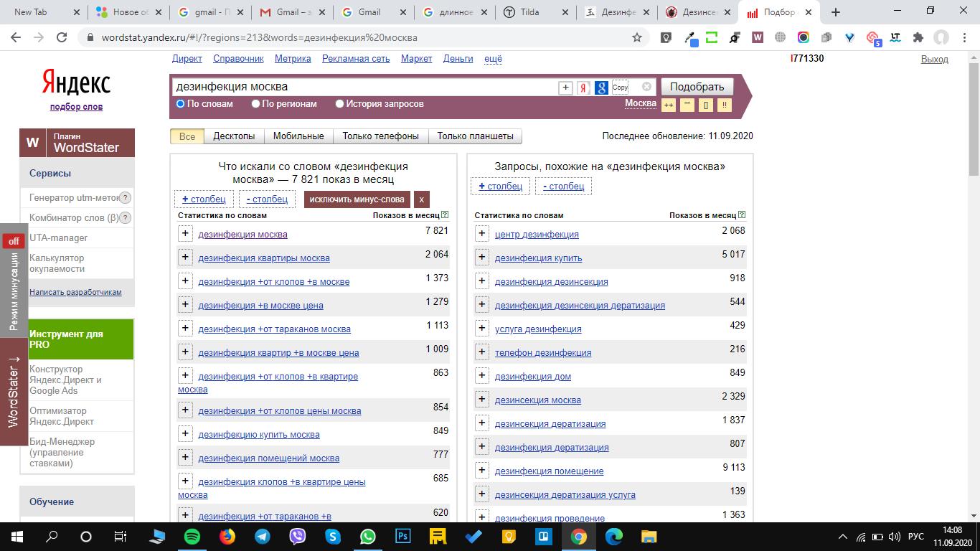Click the LanguageTool LT extension icon
The width and height of the screenshot is (980, 551).
pyautogui.click(x=895, y=37)
